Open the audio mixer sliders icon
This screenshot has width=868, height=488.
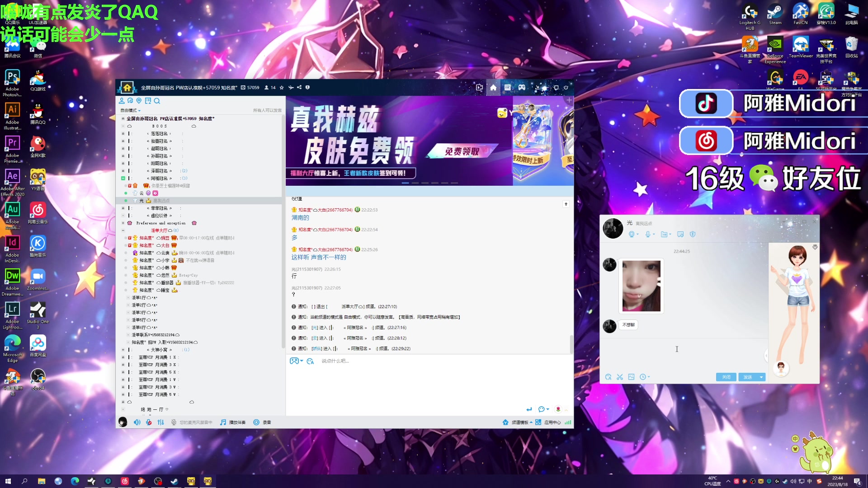click(160, 422)
